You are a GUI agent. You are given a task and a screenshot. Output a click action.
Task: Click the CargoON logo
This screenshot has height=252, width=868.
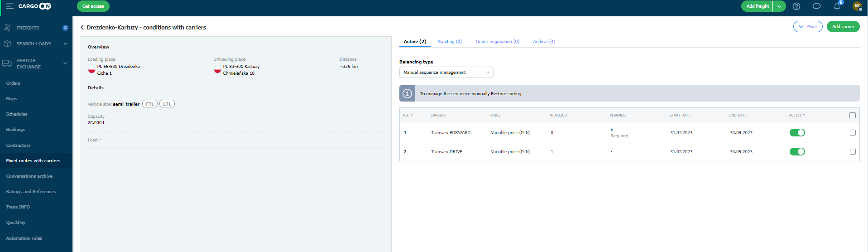pos(35,6)
